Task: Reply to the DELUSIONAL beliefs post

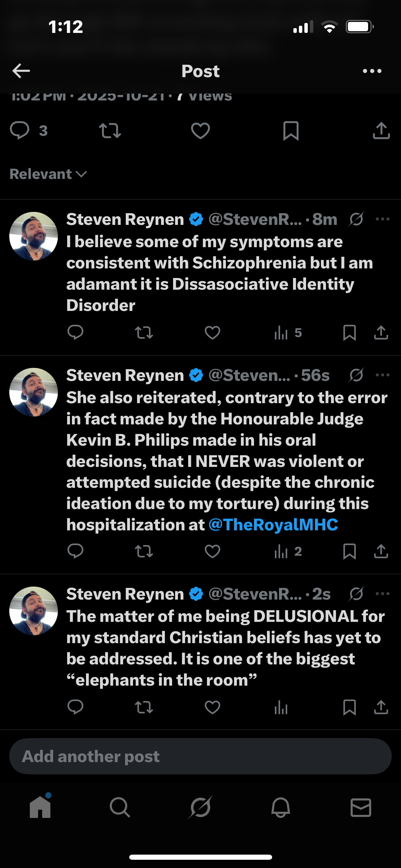Action: coord(75,707)
